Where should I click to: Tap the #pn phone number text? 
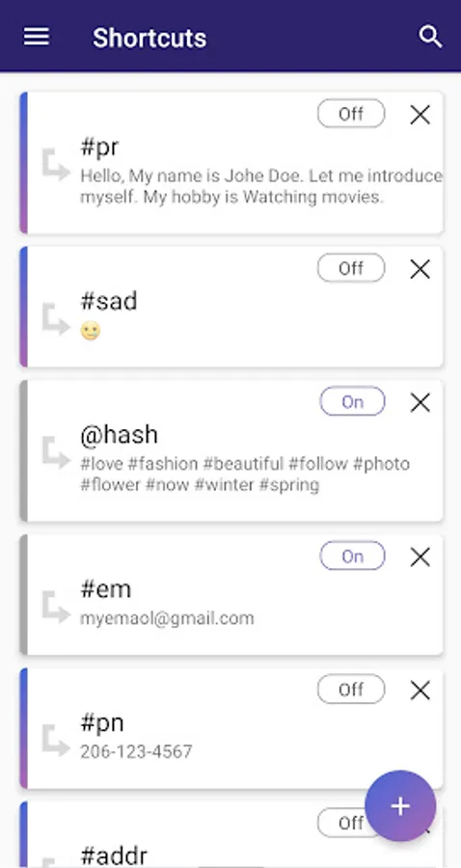(x=136, y=751)
